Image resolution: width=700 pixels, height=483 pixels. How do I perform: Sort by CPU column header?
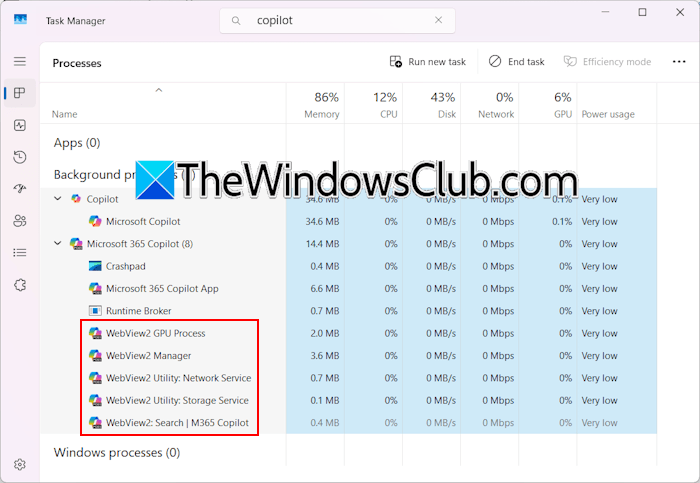[374, 105]
